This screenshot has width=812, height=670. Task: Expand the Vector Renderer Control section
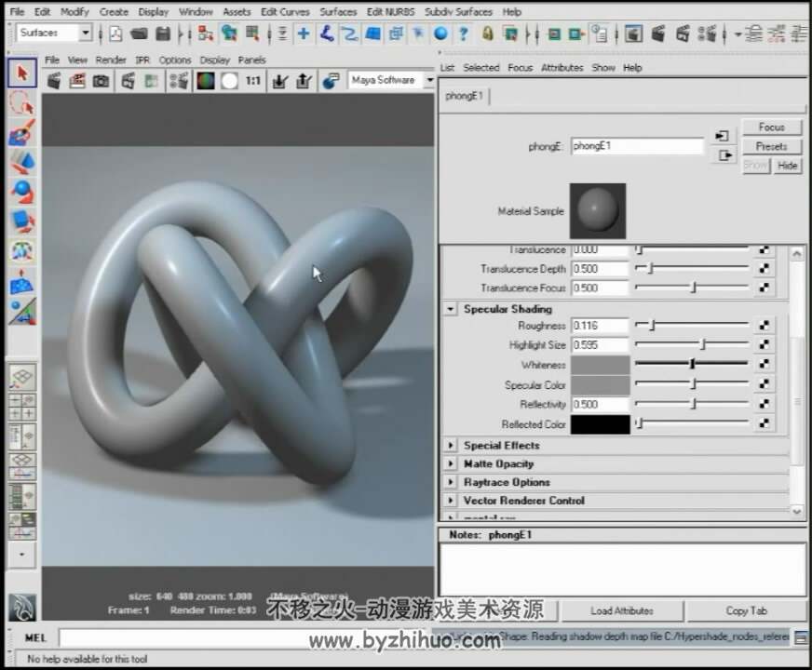tap(451, 501)
